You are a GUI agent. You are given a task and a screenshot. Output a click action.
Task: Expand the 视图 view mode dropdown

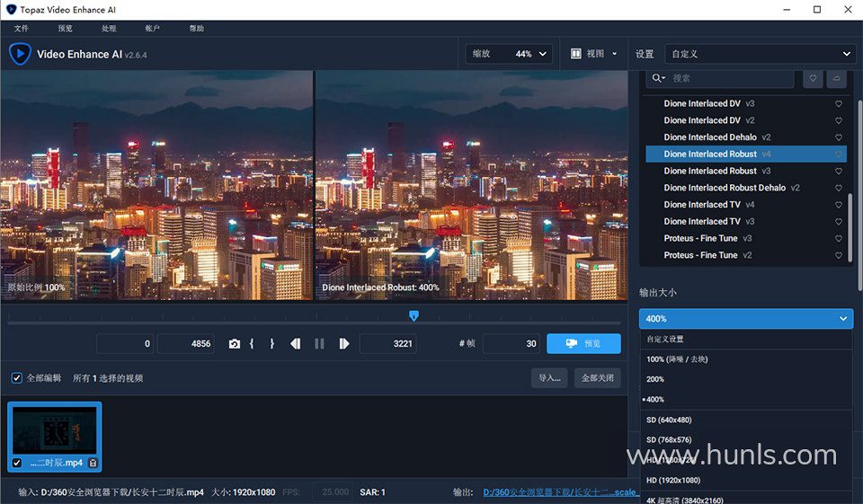click(x=594, y=54)
